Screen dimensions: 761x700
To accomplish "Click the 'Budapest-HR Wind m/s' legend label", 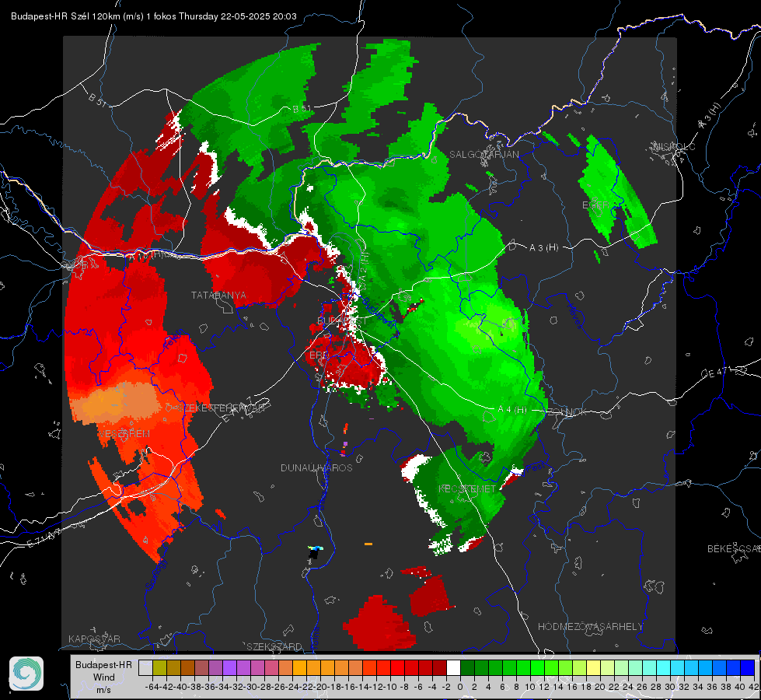I will point(103,677).
